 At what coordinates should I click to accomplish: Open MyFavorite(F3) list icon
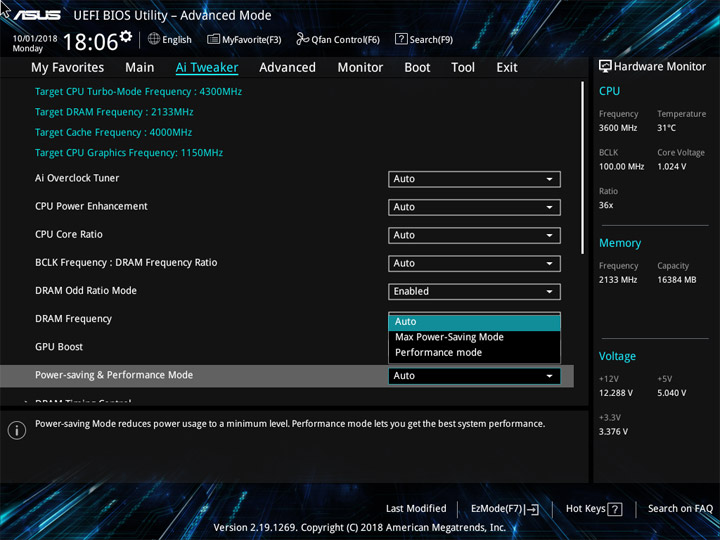pyautogui.click(x=213, y=39)
